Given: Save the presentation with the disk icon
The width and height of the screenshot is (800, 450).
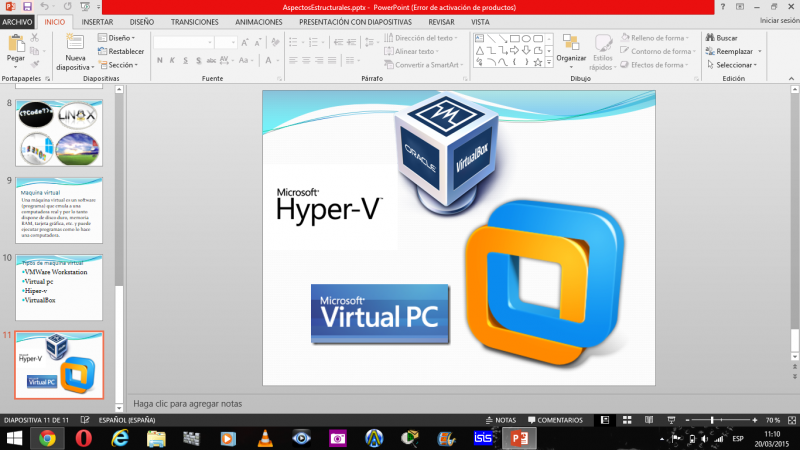Looking at the screenshot, I should pyautogui.click(x=27, y=7).
